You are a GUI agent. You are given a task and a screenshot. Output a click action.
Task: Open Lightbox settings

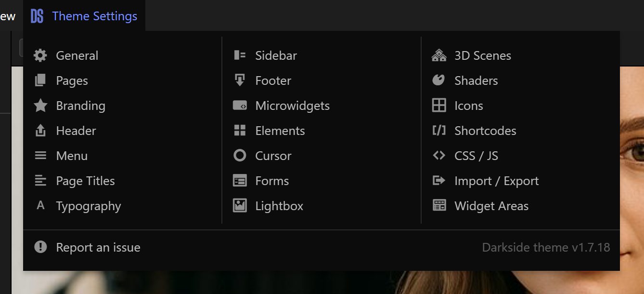coord(279,206)
